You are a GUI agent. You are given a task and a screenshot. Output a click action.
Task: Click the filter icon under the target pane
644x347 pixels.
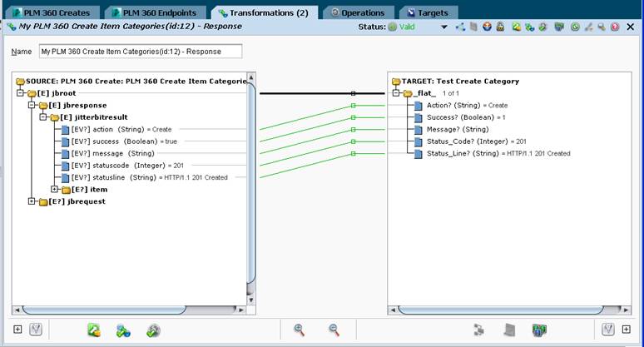pos(608,329)
